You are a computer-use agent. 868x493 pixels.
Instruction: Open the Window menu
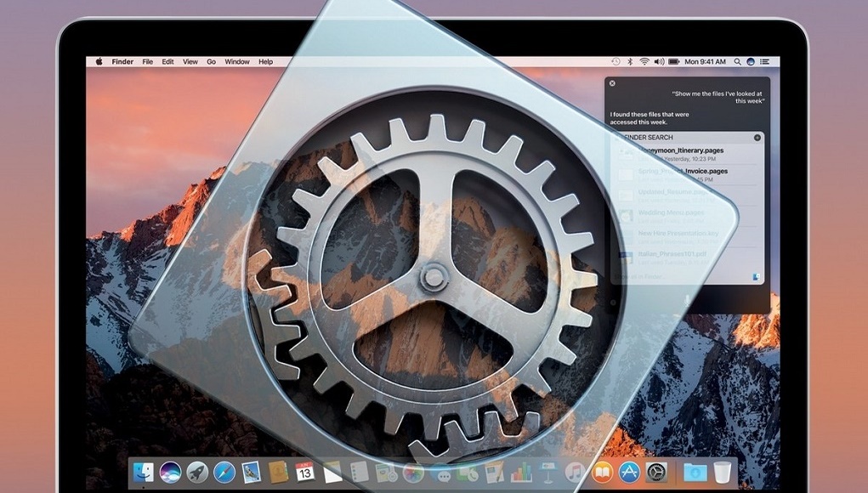coord(237,62)
